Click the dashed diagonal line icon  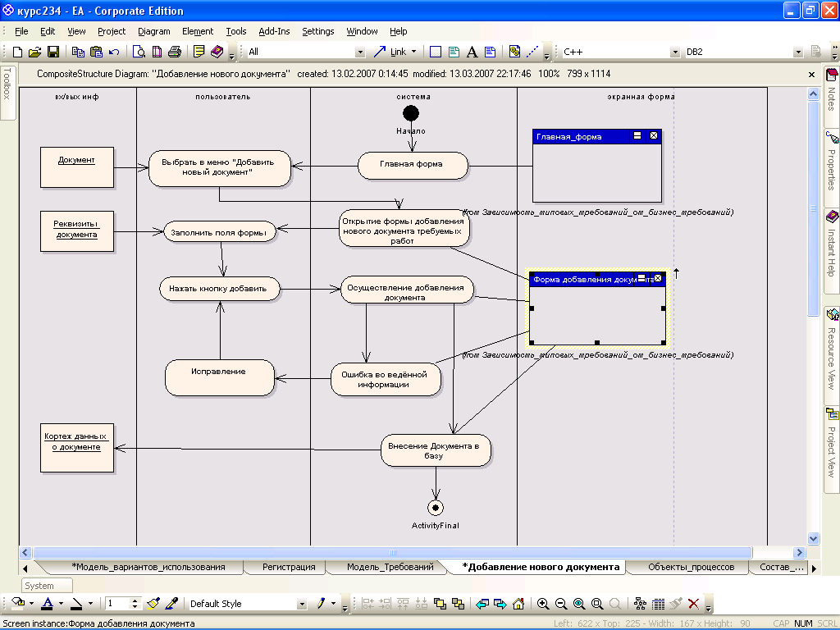[x=532, y=52]
